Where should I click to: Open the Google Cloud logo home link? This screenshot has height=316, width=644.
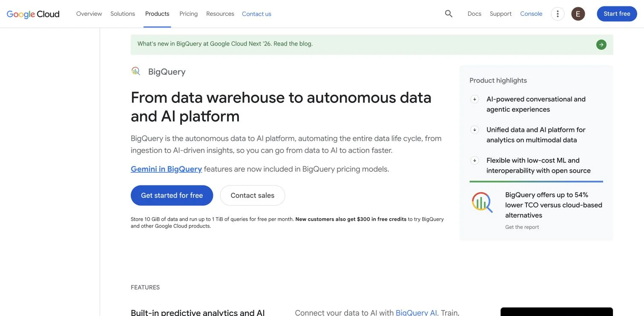(x=33, y=14)
